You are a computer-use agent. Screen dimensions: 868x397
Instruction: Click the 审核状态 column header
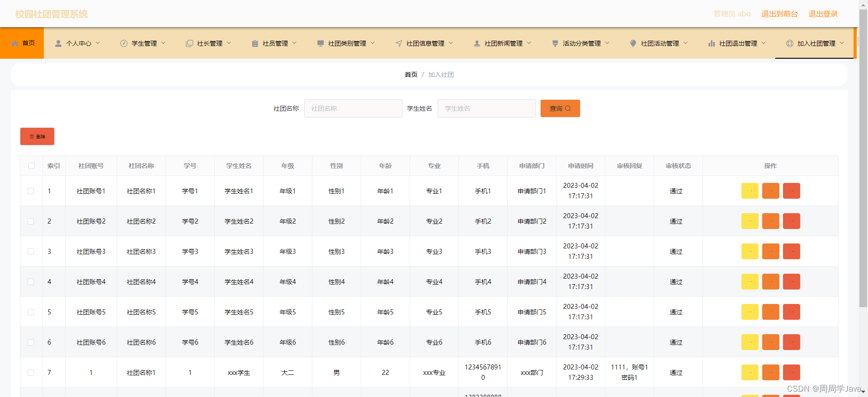[x=678, y=166]
